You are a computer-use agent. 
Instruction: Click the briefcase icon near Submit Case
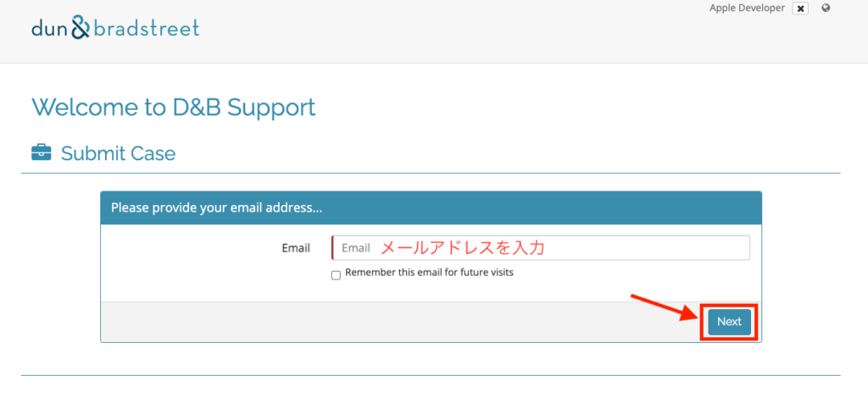[41, 153]
